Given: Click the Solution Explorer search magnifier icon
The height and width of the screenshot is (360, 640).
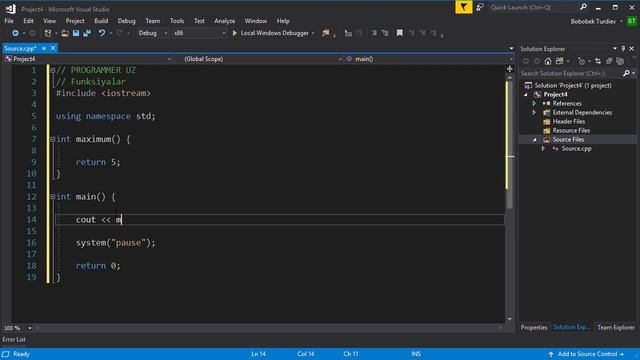Looking at the screenshot, I should 627,73.
